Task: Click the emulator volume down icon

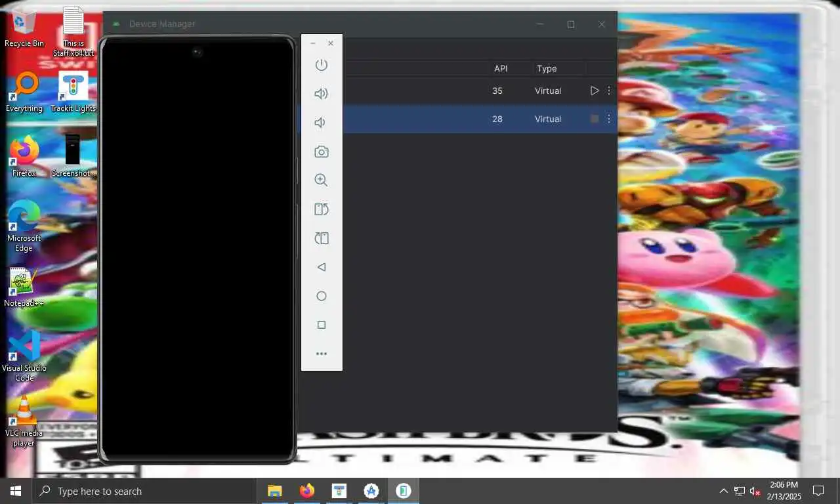Action: (320, 123)
